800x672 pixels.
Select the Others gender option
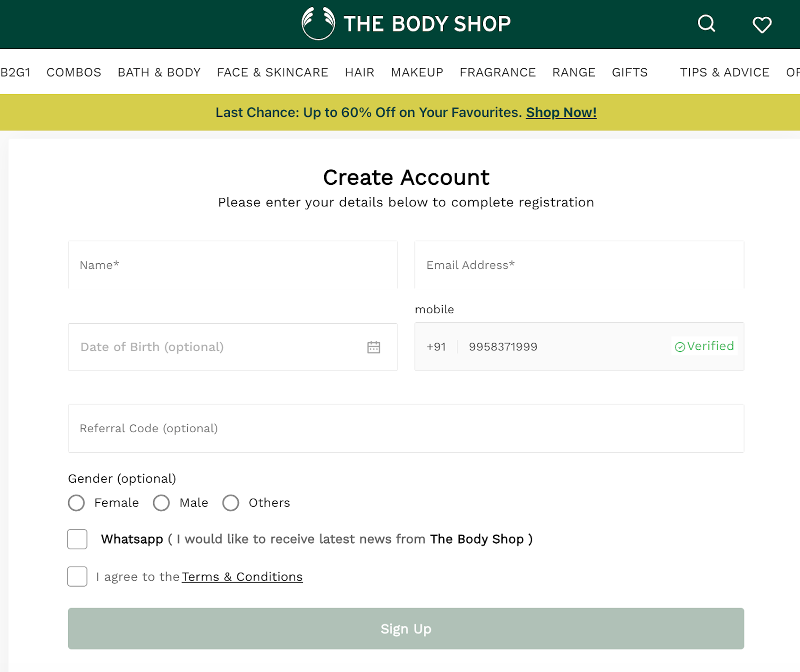coord(231,503)
